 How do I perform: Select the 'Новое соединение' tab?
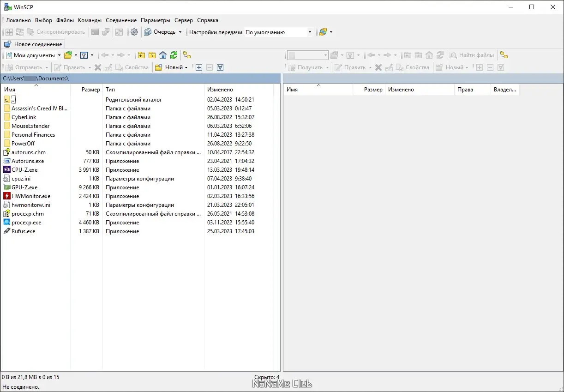coord(33,44)
